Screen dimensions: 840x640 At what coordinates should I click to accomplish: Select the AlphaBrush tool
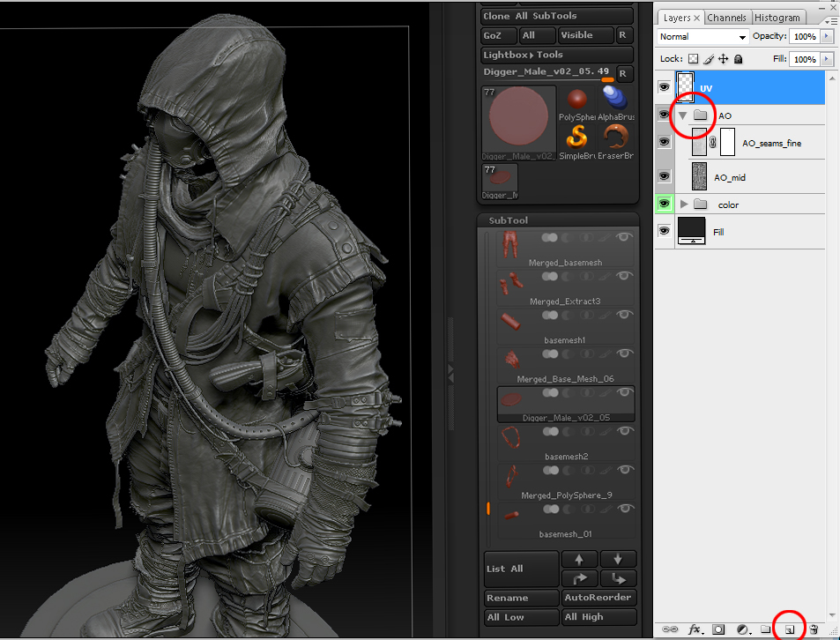(x=615, y=104)
